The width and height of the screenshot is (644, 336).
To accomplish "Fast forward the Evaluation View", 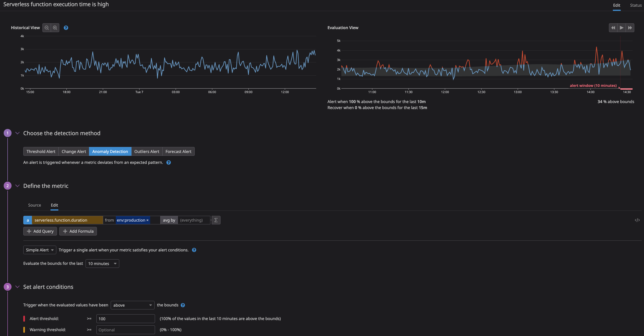I will click(x=630, y=28).
